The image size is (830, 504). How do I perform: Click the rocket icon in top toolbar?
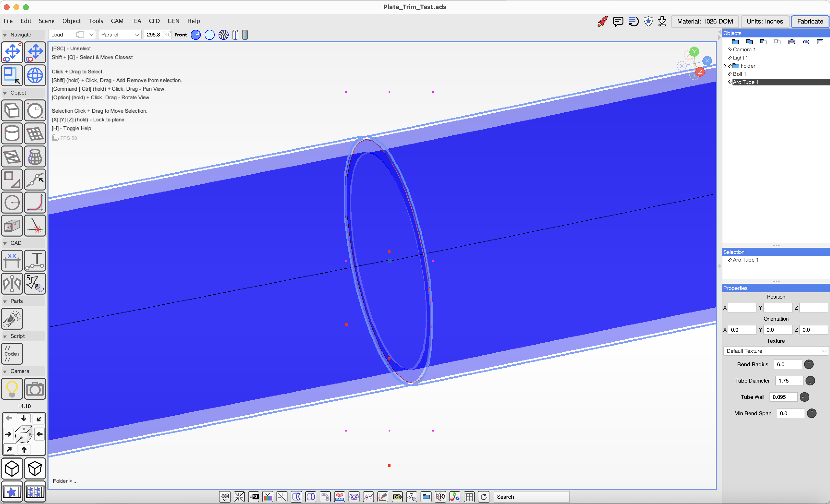(602, 22)
